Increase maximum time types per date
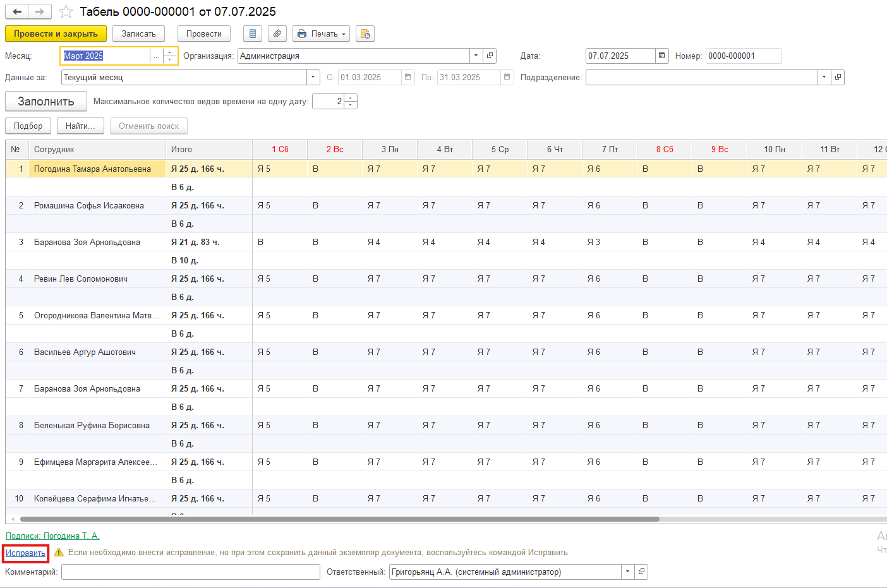This screenshot has width=887, height=588. point(351,97)
